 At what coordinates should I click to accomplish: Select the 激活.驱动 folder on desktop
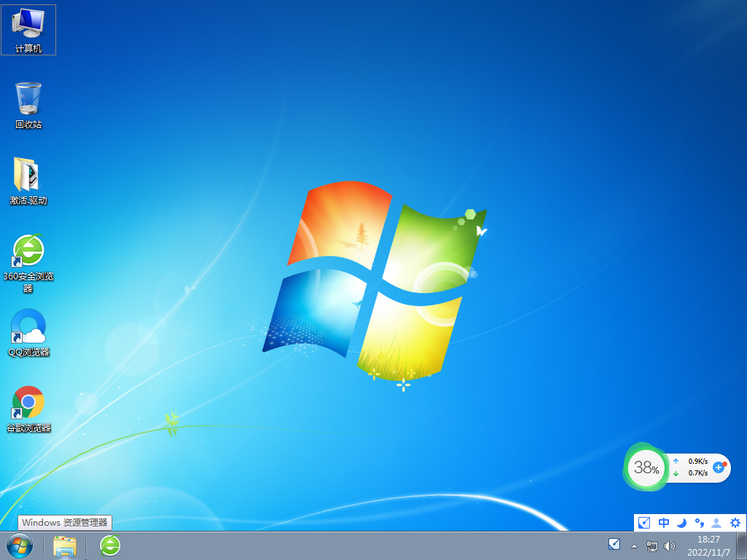coord(28,179)
